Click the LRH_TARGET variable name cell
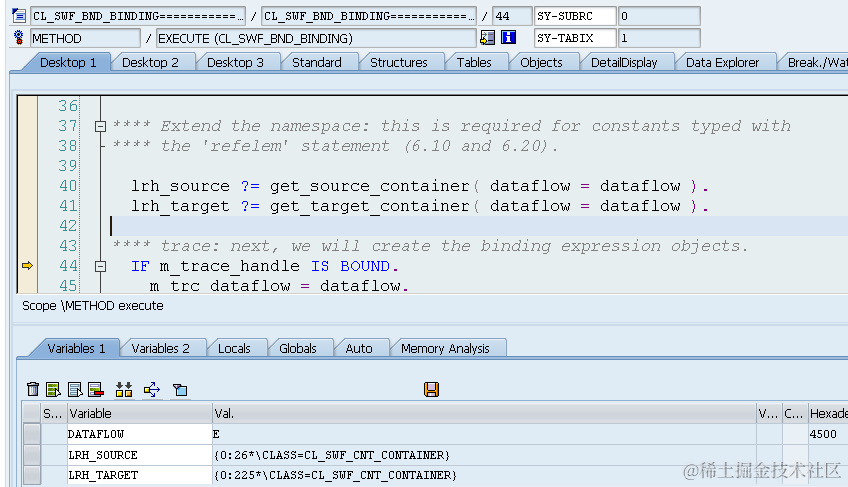This screenshot has height=487, width=848. click(x=140, y=475)
